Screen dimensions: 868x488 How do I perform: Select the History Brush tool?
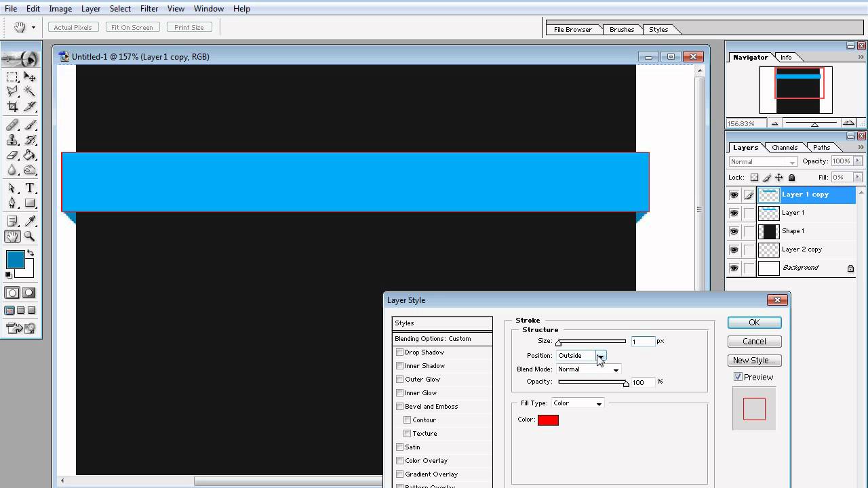tap(30, 140)
